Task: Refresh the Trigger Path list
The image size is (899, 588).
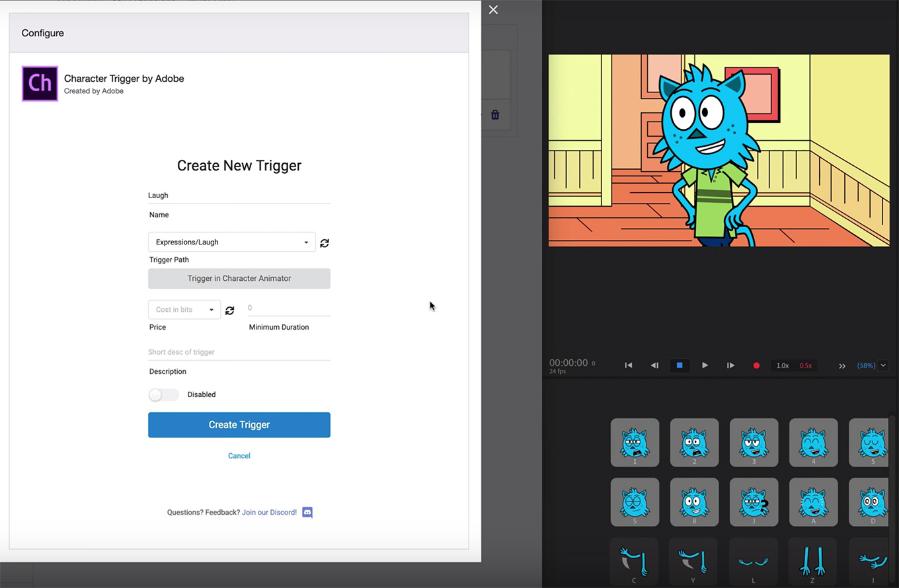Action: pos(325,243)
